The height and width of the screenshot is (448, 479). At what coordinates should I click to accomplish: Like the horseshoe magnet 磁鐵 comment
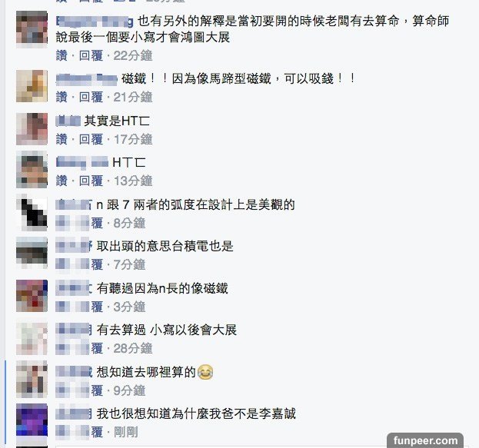pos(62,97)
